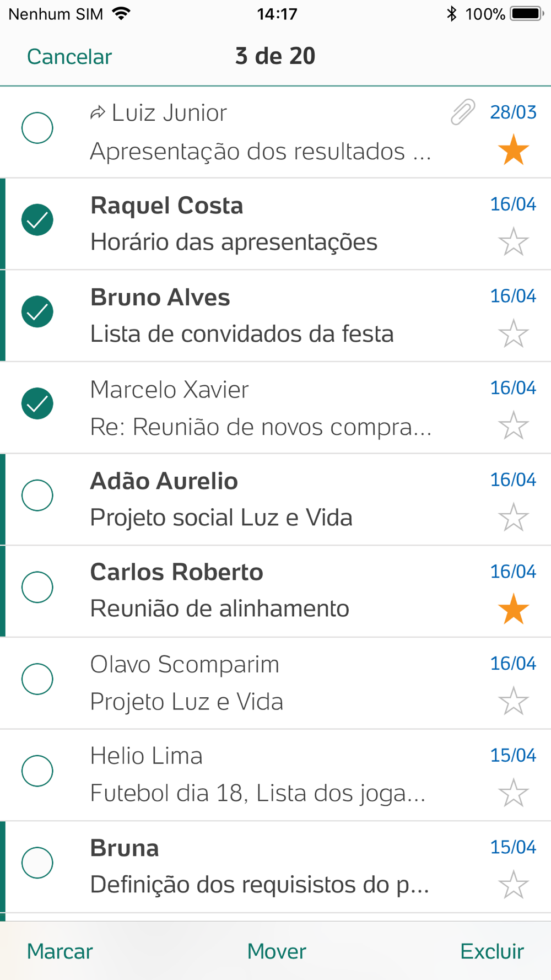Tap Cancelar to exit selection mode
The image size is (551, 980).
click(69, 57)
